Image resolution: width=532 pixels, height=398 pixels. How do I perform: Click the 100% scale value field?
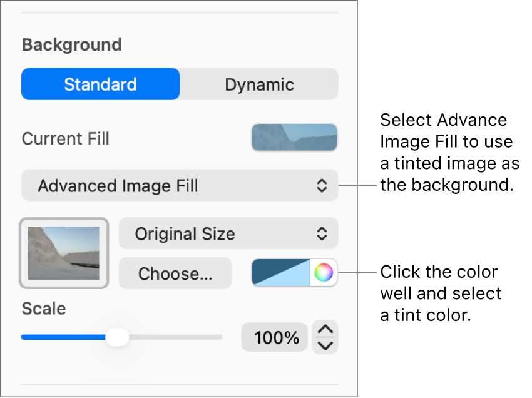pyautogui.click(x=274, y=337)
